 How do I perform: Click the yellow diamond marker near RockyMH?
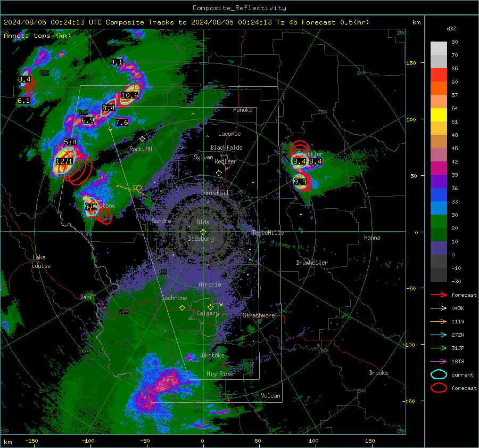pyautogui.click(x=142, y=139)
